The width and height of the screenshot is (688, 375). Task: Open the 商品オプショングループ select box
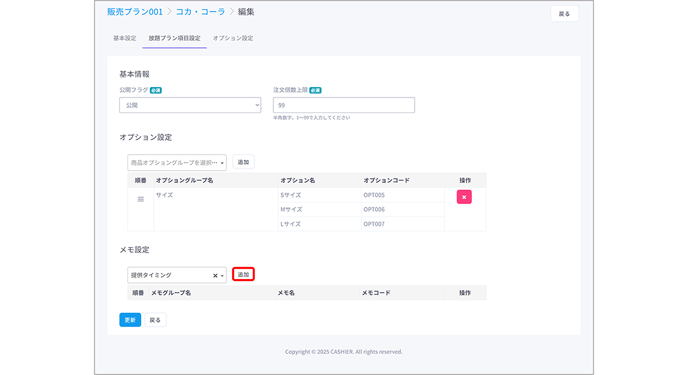(177, 163)
